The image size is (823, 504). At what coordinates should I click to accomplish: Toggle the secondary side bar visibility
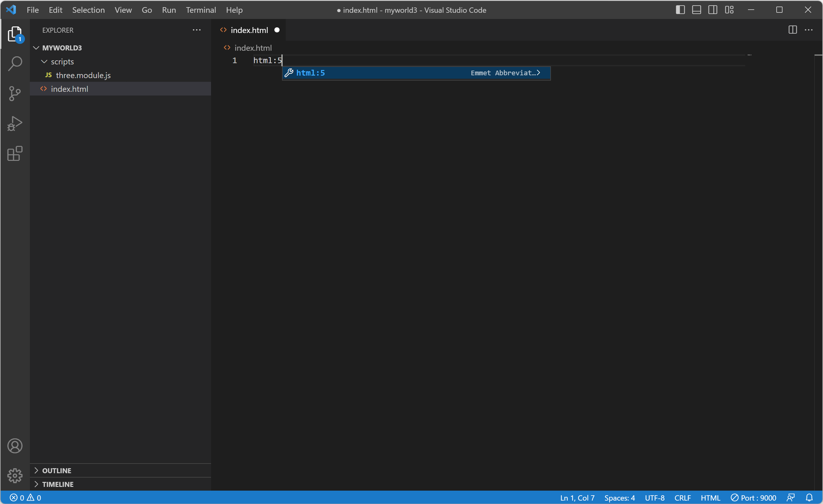point(712,10)
